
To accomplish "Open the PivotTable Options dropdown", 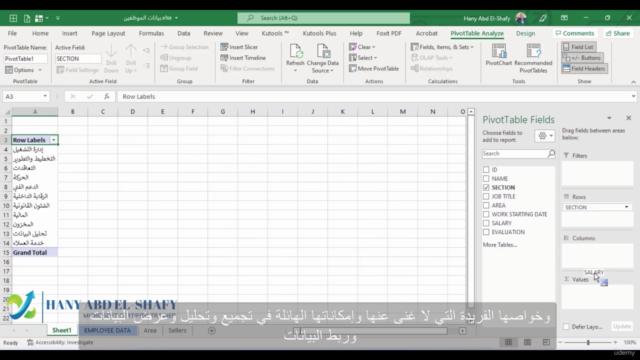I will point(40,70).
